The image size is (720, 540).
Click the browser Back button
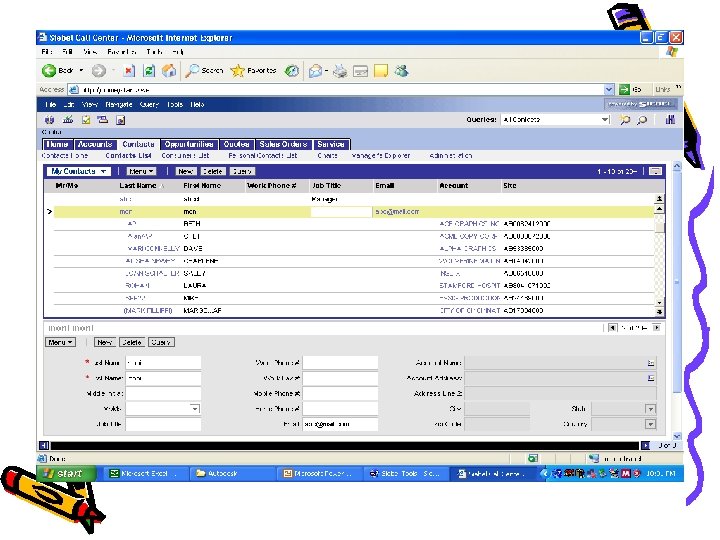tap(58, 71)
